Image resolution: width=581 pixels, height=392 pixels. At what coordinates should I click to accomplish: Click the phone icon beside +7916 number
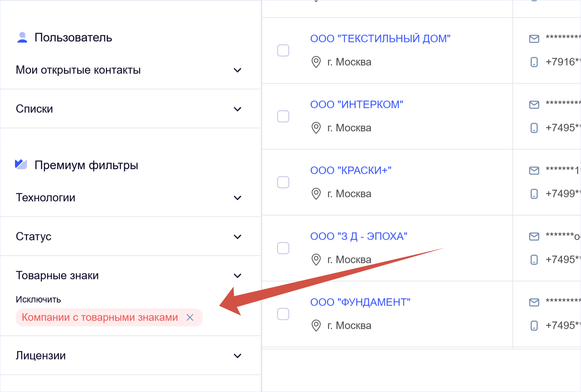(x=534, y=62)
